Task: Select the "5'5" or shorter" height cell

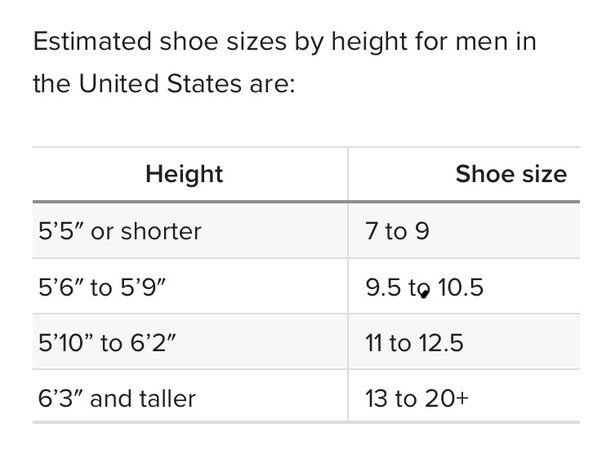Action: (x=119, y=231)
